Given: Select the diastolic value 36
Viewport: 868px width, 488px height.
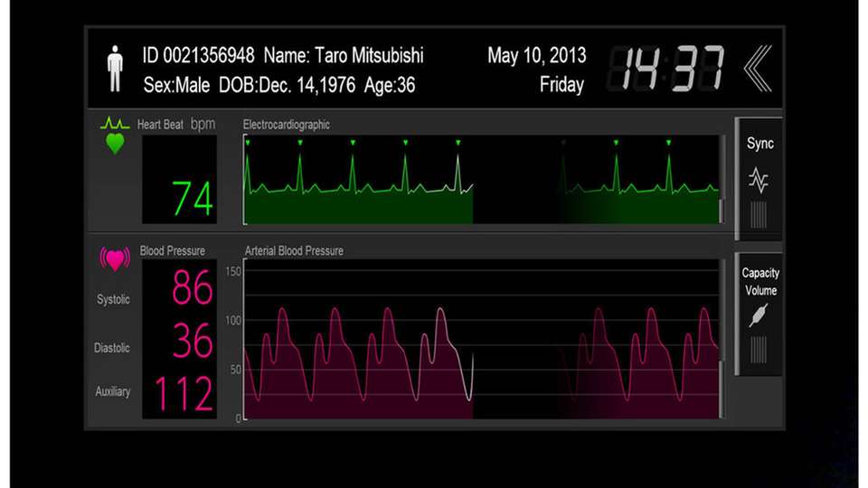Looking at the screenshot, I should click(x=192, y=341).
